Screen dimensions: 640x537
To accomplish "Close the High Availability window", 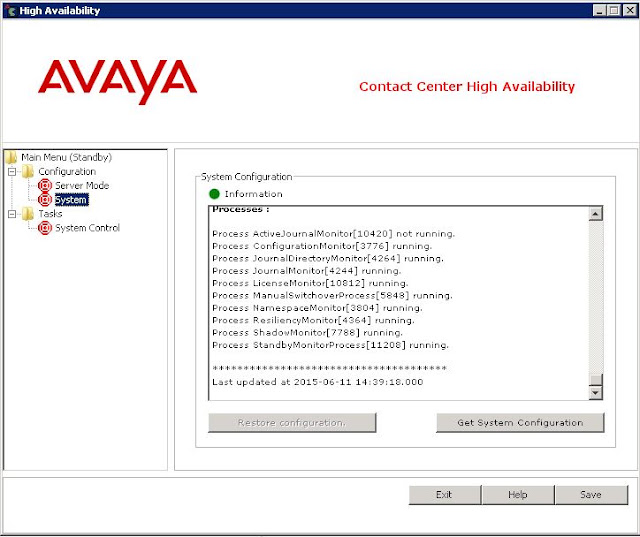I will coord(629,10).
